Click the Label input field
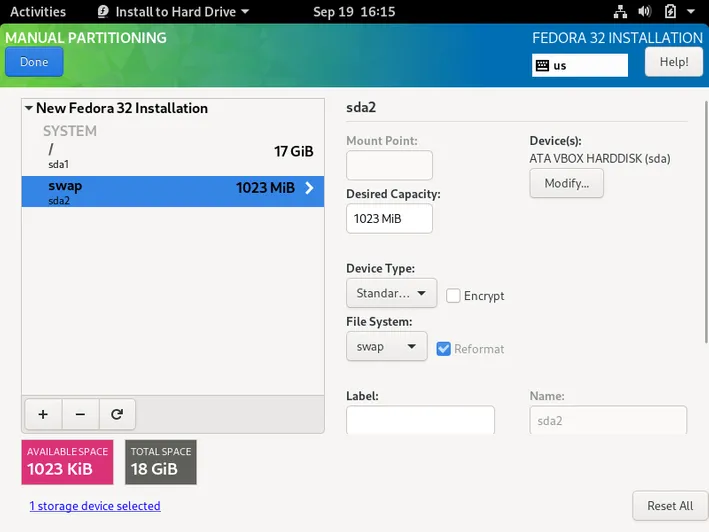Viewport: 709px width, 532px height. coord(421,420)
